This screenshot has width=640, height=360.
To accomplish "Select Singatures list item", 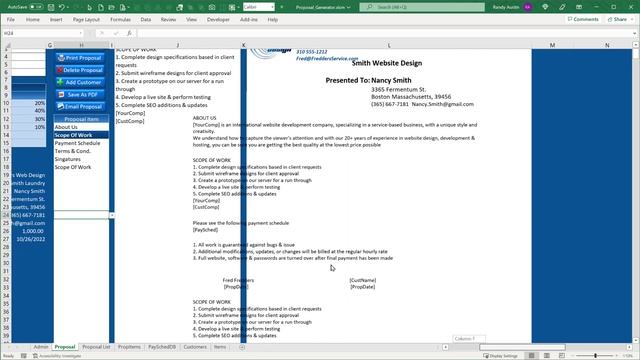I will pyautogui.click(x=81, y=159).
